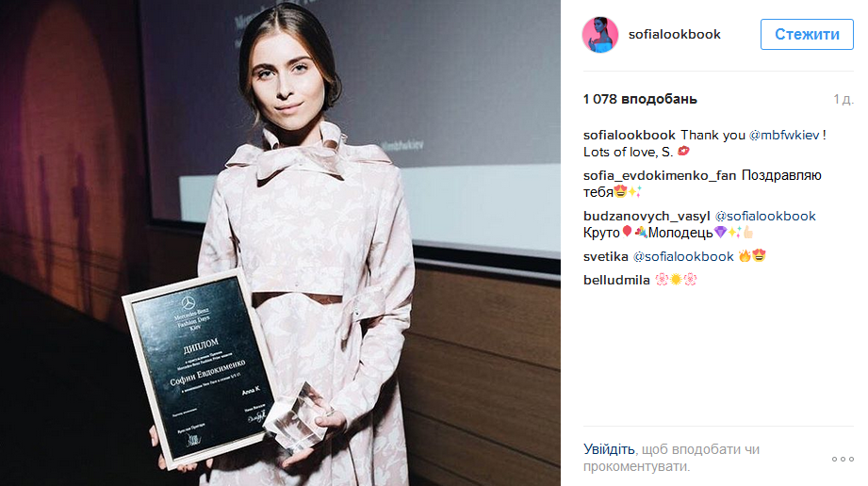Click the main post photo
Screen dimensions: 868x486
tap(280, 243)
